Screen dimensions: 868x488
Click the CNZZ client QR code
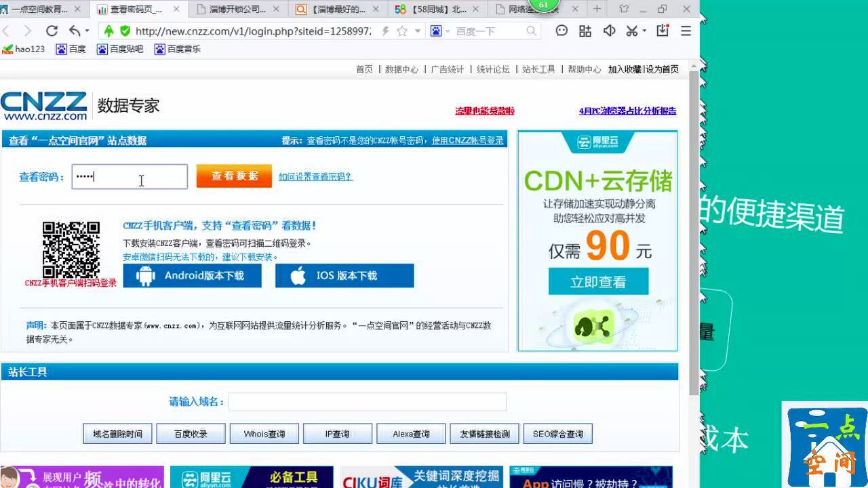click(x=71, y=249)
